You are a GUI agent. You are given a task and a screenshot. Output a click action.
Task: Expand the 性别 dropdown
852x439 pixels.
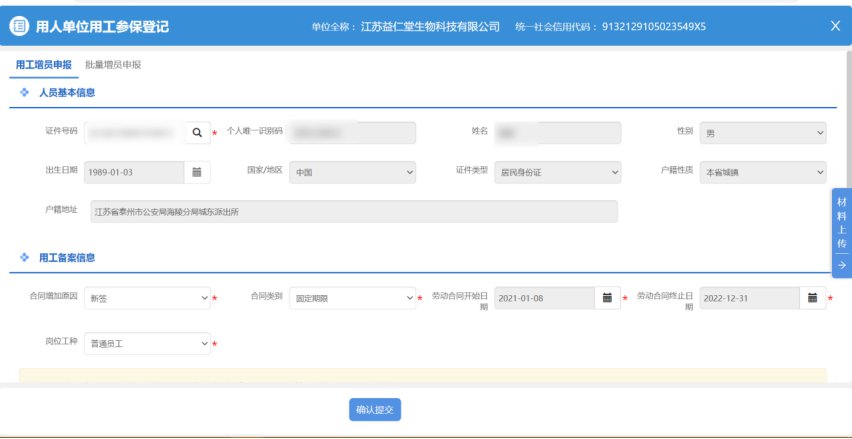763,133
